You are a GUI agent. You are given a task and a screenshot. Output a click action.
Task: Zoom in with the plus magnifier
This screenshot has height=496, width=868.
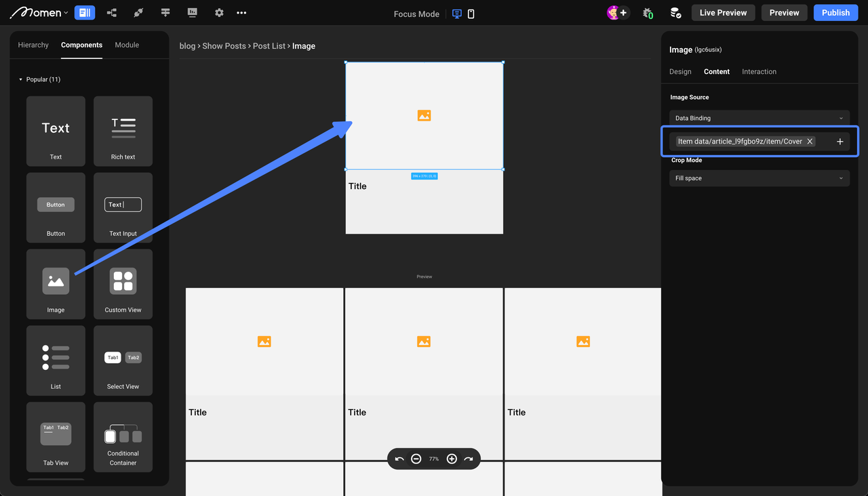[x=452, y=459]
